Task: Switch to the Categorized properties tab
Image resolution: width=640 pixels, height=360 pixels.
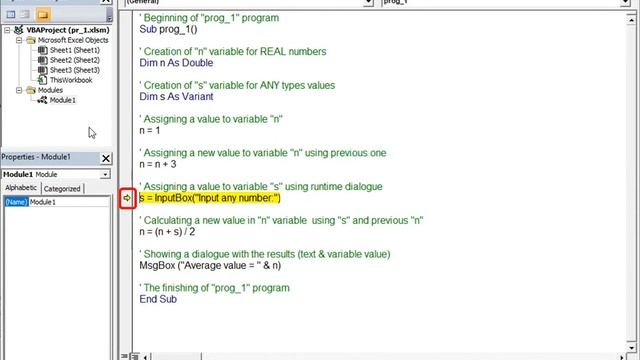Action: coord(62,189)
